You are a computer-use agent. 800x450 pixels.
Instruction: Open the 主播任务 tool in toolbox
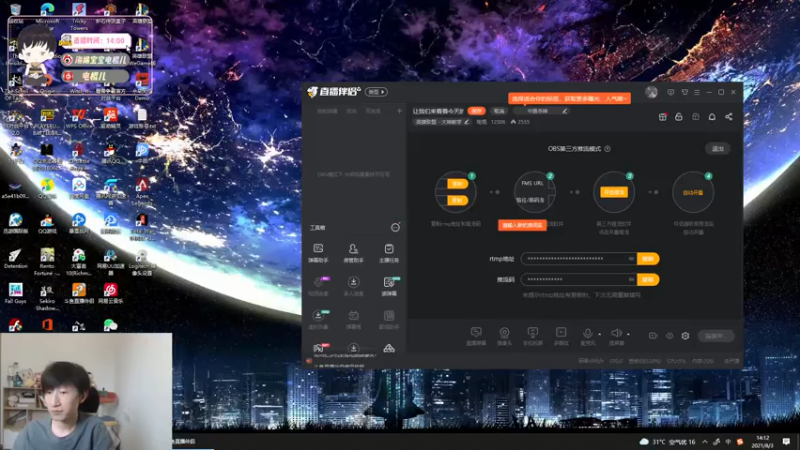point(389,252)
